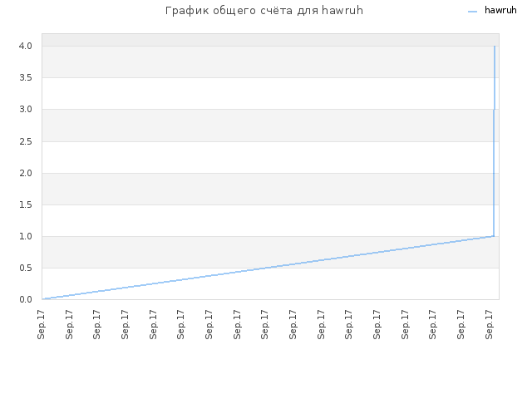This screenshot has width=532, height=399.
Task: Click the 1.5 y-axis label
Action: [x=26, y=204]
